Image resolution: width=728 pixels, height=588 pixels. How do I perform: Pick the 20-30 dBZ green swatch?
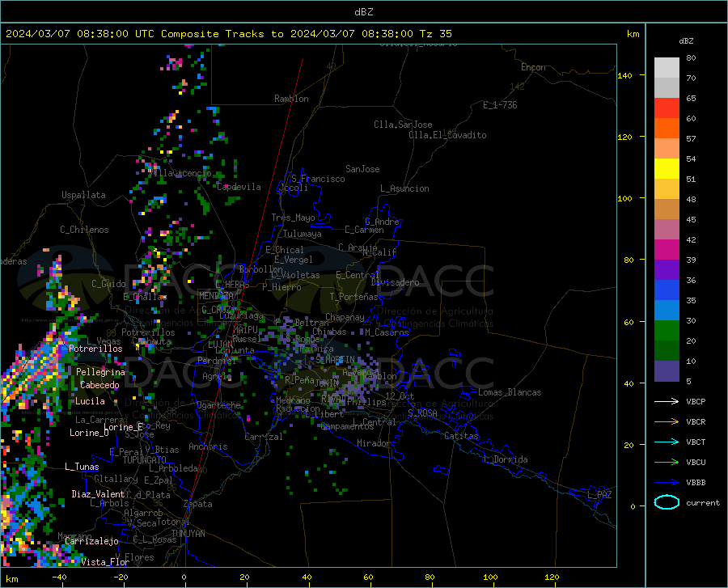[x=667, y=331]
